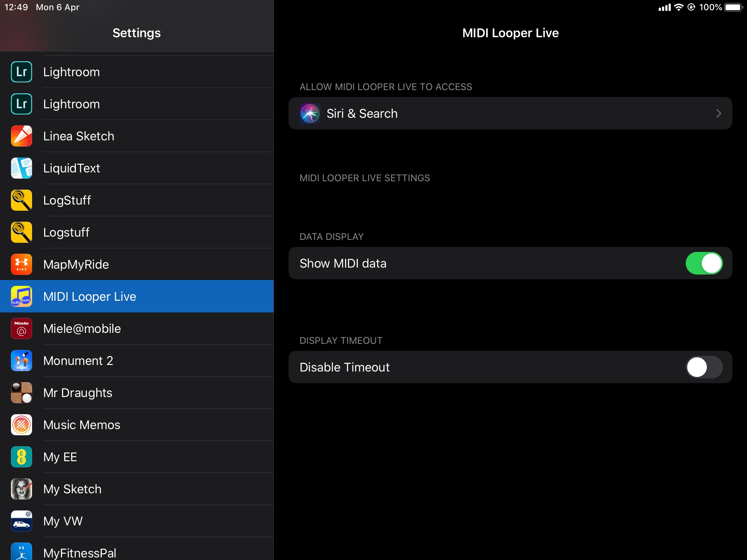
Task: Tap the Monument 2 app icon
Action: coord(22,361)
